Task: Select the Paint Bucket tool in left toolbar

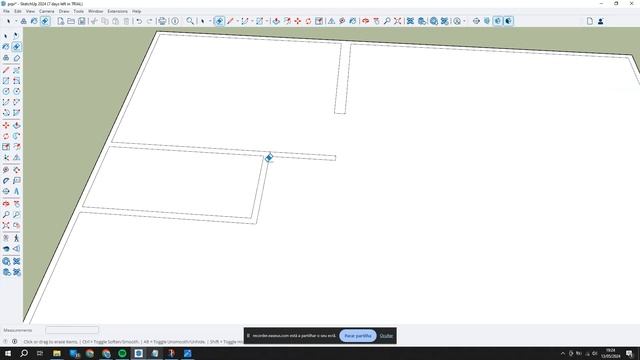Action: (6, 47)
